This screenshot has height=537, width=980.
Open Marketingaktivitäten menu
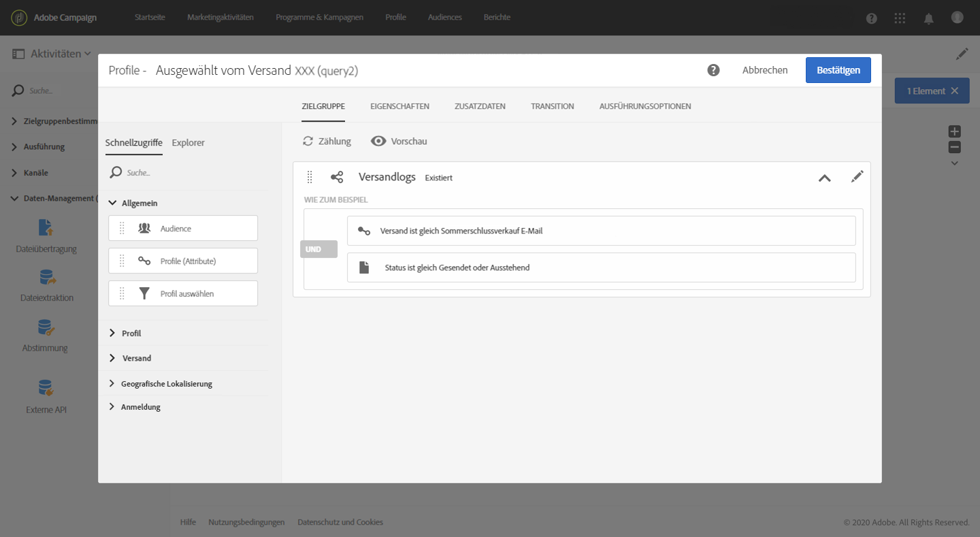tap(220, 17)
